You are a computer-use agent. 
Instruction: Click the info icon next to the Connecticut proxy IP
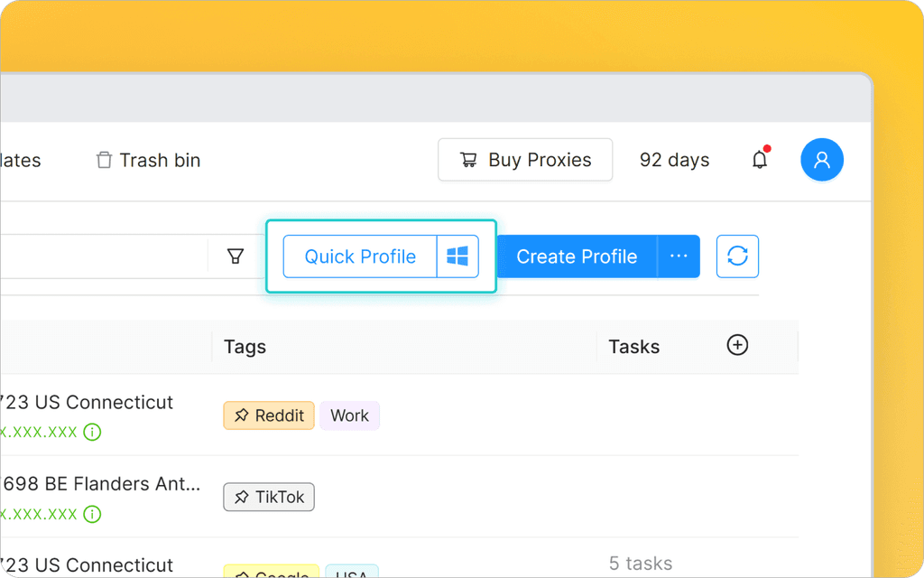[x=92, y=432]
